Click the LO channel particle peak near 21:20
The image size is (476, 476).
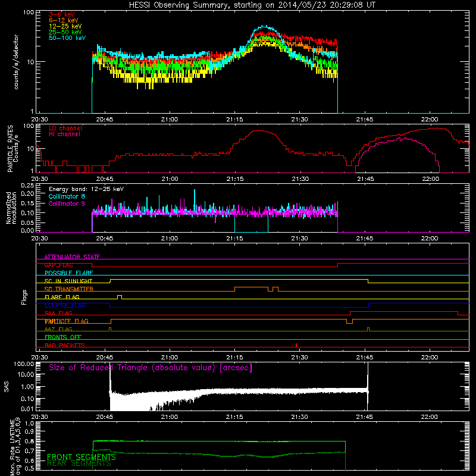[258, 131]
